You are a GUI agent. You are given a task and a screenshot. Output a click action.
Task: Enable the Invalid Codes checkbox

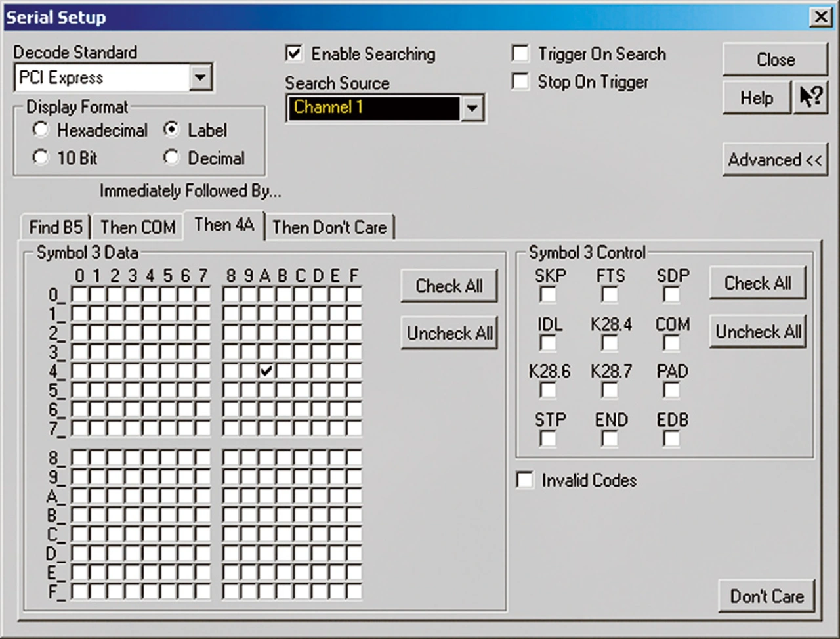click(525, 480)
